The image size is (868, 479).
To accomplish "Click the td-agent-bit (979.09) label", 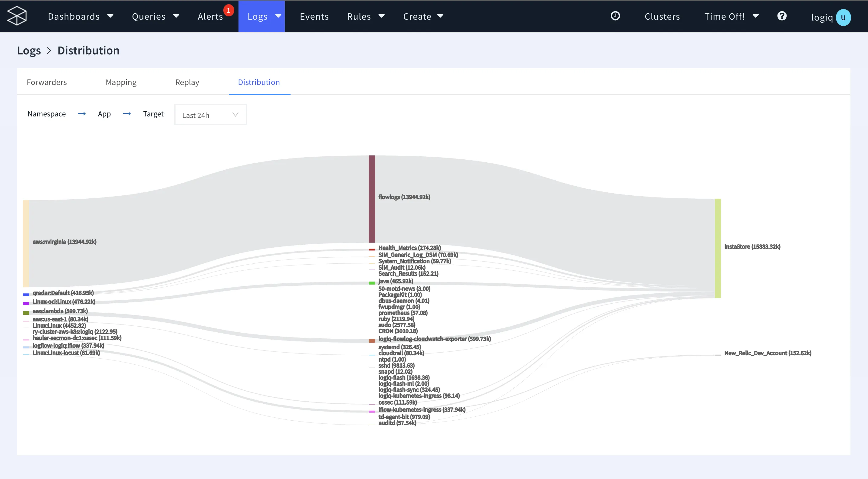I will click(x=404, y=417).
